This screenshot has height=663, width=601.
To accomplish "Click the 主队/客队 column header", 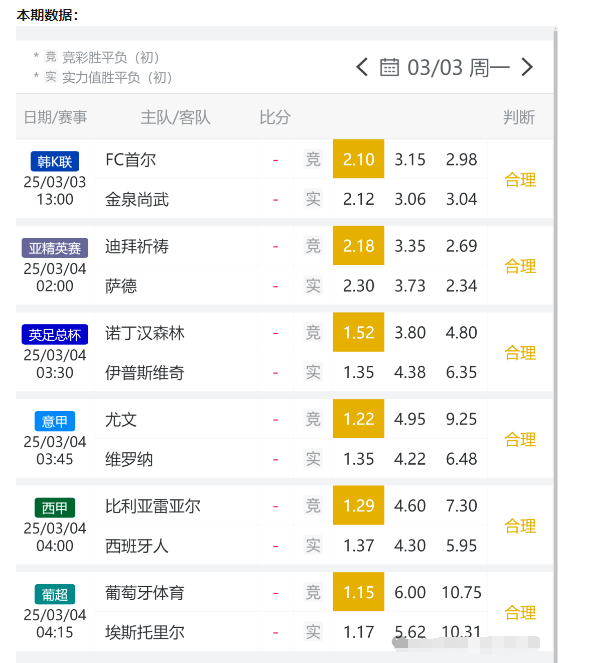I will (176, 117).
